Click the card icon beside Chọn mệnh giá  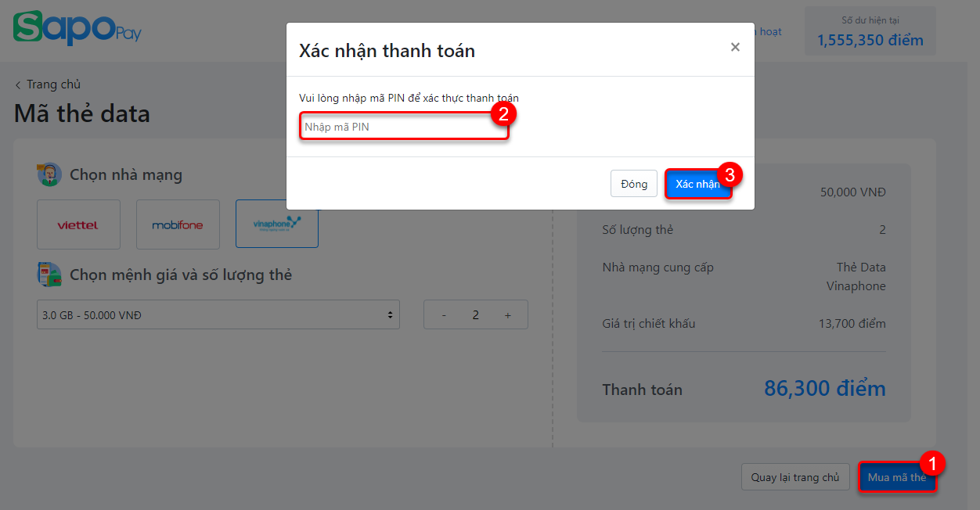[x=49, y=275]
